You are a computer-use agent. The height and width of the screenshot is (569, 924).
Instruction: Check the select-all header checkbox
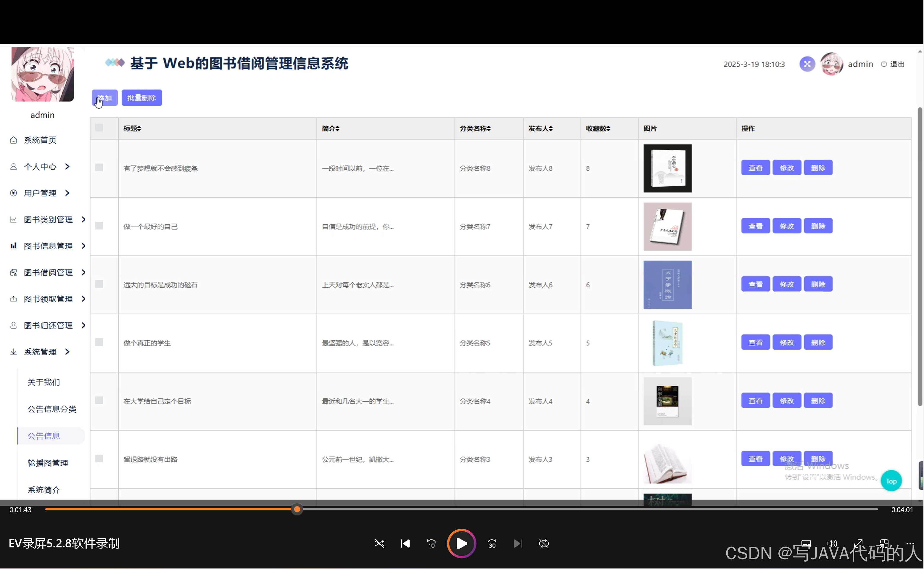(x=99, y=128)
